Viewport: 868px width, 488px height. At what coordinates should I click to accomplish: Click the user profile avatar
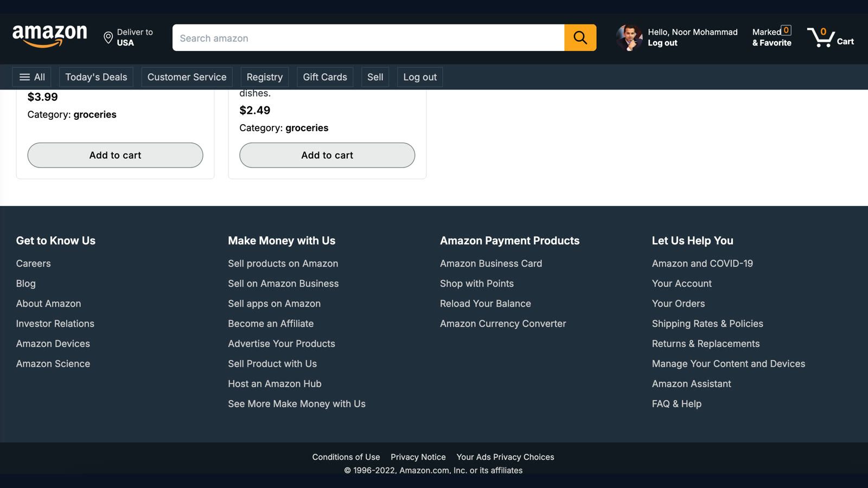point(629,37)
